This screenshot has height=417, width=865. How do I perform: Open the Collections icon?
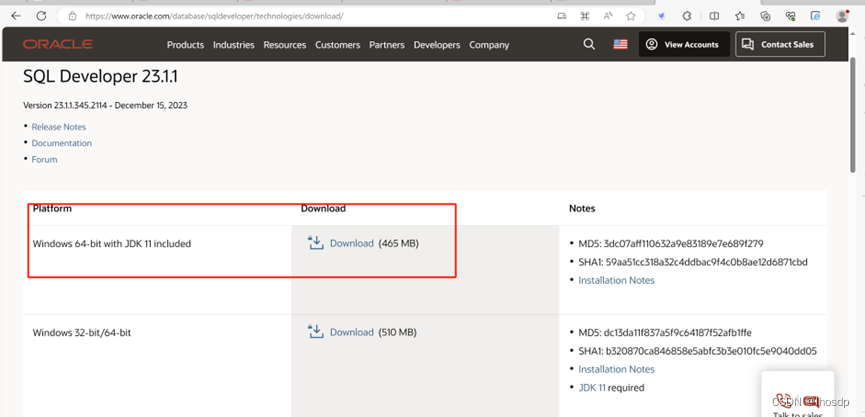tap(765, 16)
